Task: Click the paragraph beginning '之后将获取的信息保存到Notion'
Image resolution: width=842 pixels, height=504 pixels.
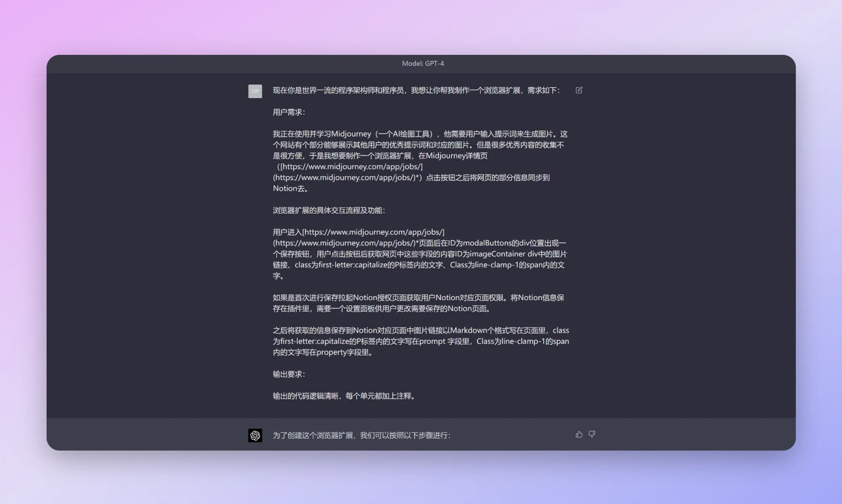Action: 421,341
